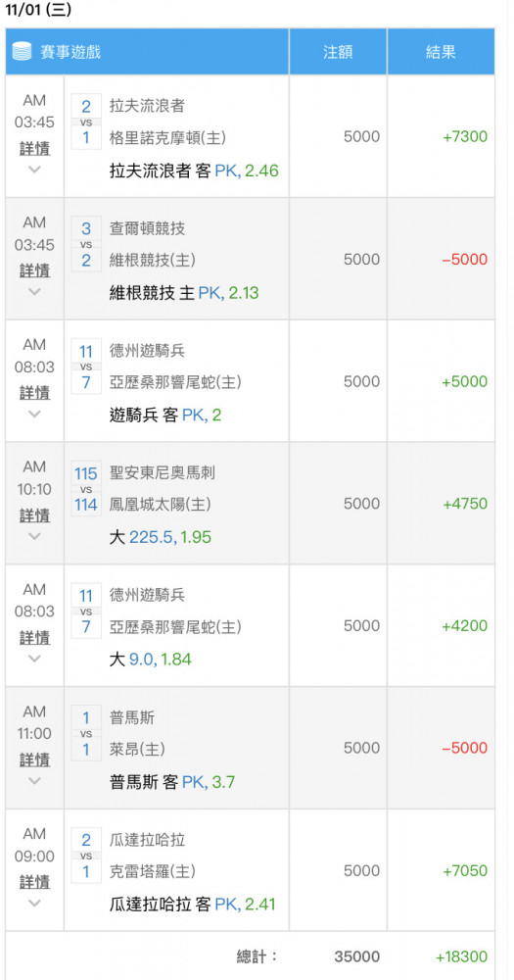Screen dimensions: 514x980
Task: Click the 115 vs 114 score box
Action: (x=86, y=489)
